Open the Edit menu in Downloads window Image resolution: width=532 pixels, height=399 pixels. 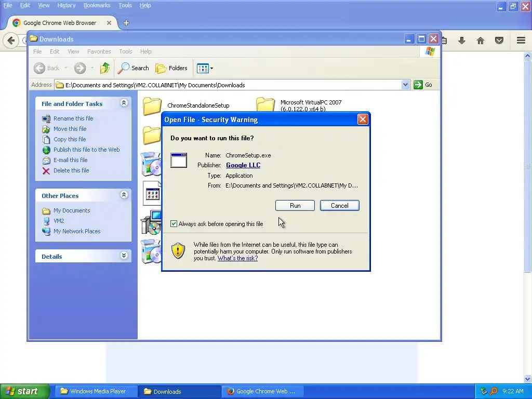pyautogui.click(x=54, y=51)
